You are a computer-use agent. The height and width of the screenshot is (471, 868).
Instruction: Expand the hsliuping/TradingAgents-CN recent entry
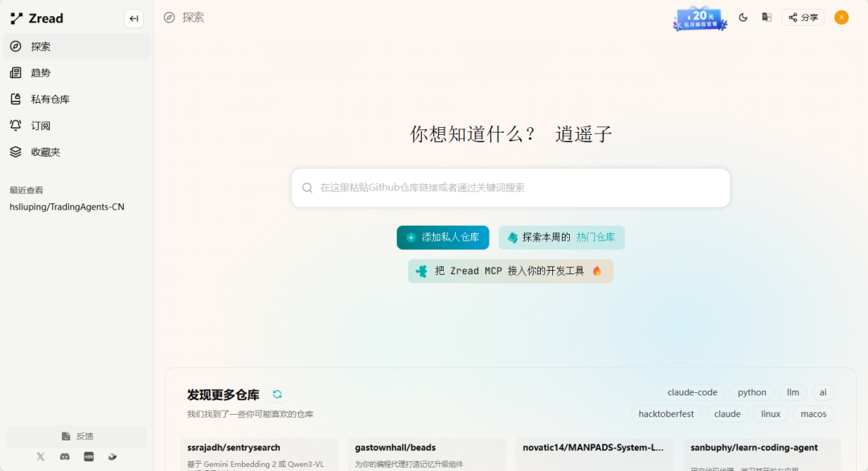[67, 207]
